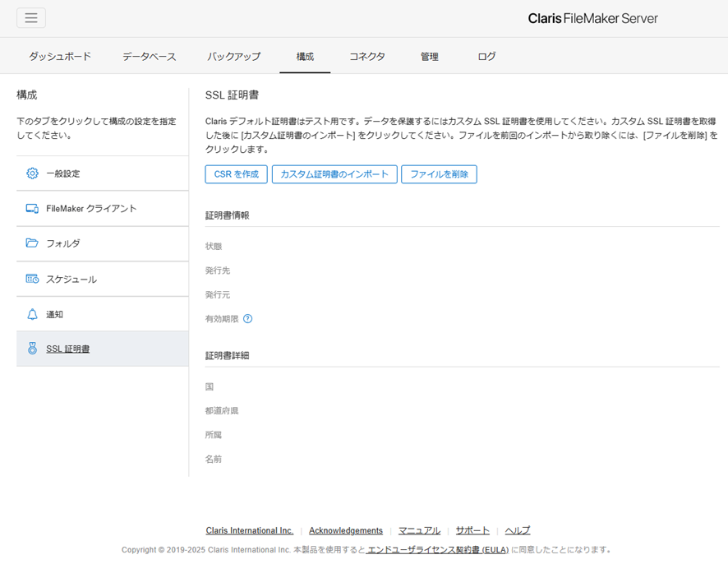Open the サポート footer link

(472, 530)
